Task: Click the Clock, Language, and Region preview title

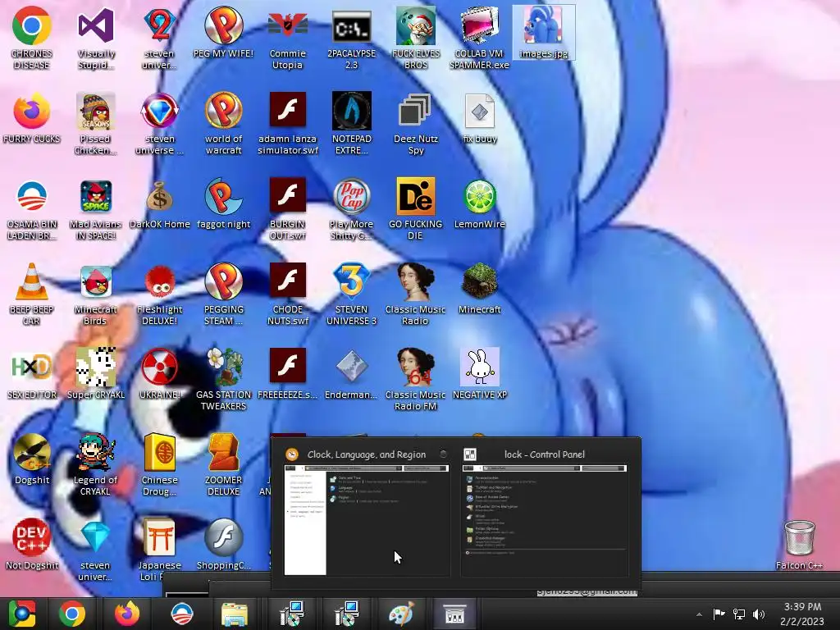Action: click(x=367, y=454)
